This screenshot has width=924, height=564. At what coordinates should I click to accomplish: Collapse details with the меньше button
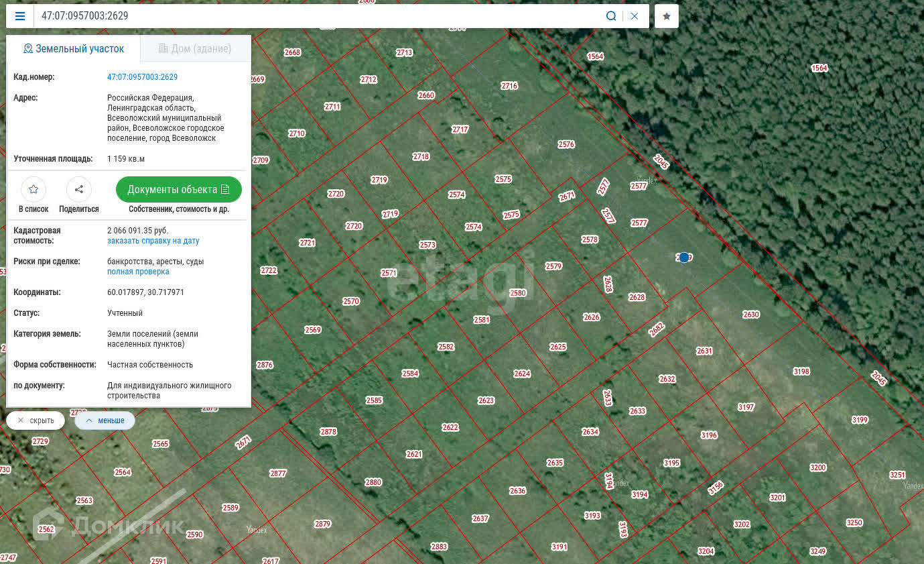(x=105, y=420)
